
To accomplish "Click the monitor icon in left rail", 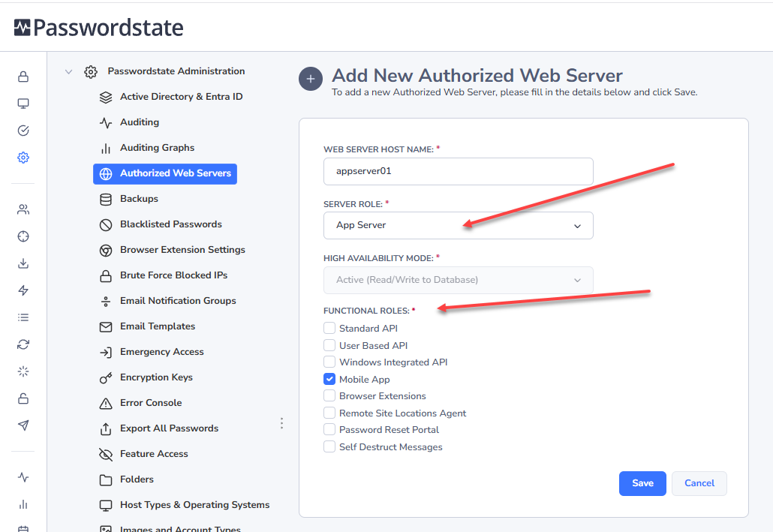I will [23, 104].
